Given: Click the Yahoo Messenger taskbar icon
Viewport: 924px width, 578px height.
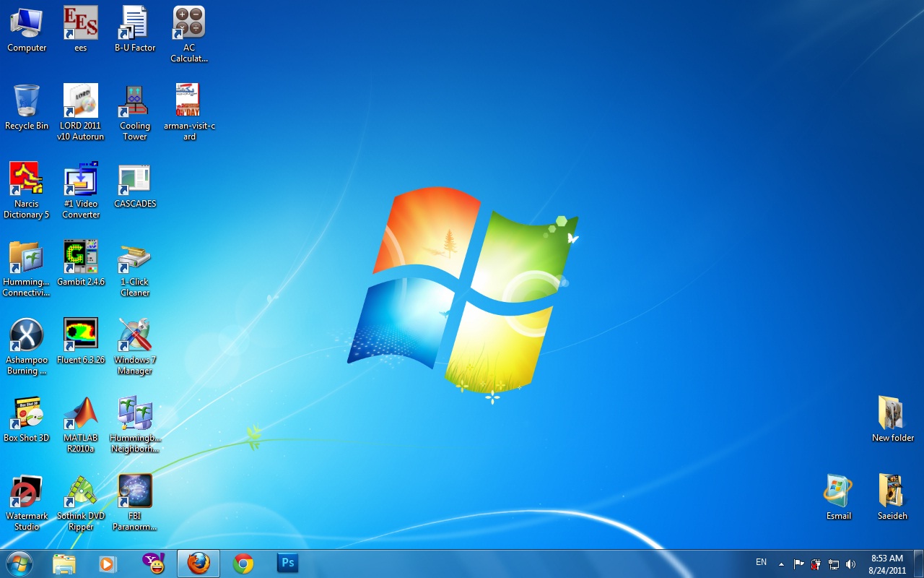Looking at the screenshot, I should [154, 564].
